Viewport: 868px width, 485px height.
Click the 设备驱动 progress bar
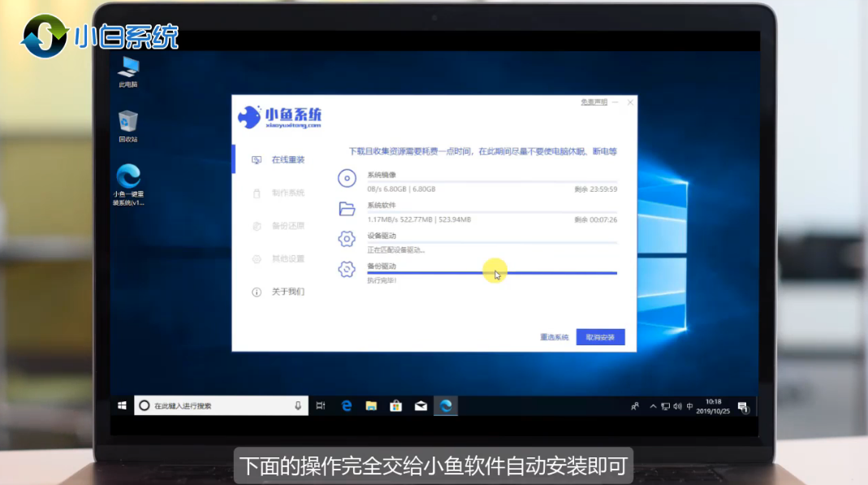[492, 242]
